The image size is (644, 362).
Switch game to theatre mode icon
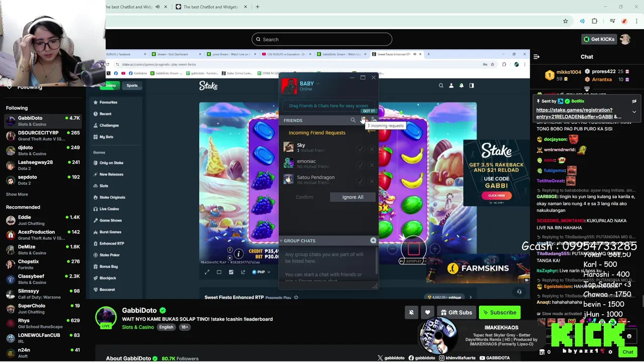[x=219, y=272]
